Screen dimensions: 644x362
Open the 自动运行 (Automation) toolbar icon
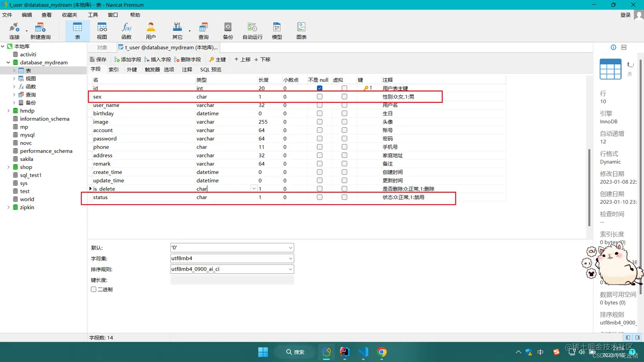coord(253,31)
